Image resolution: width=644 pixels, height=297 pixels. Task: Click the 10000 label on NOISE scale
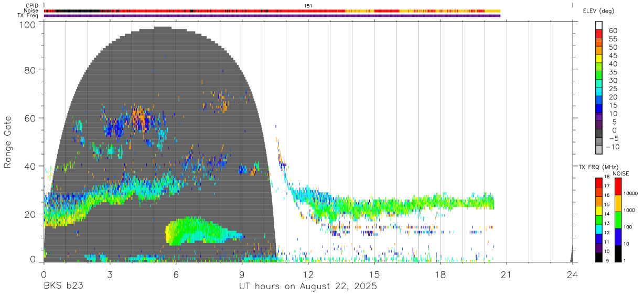click(x=631, y=193)
